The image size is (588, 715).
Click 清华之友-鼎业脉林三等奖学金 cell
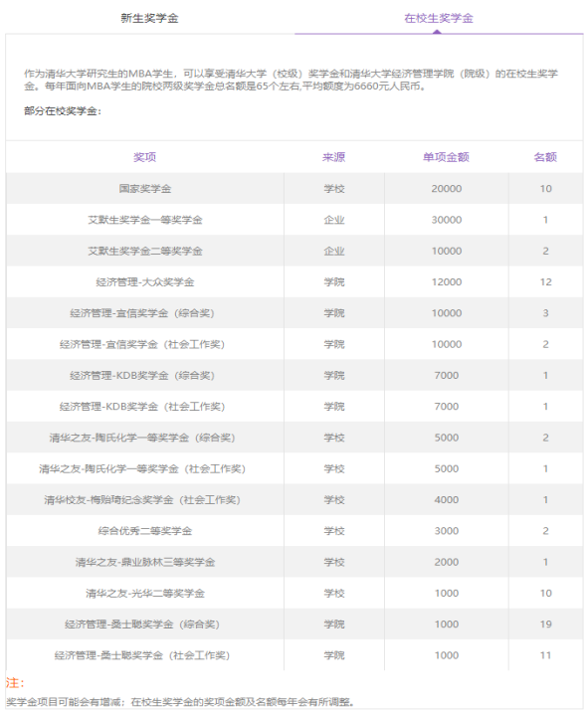[145, 562]
